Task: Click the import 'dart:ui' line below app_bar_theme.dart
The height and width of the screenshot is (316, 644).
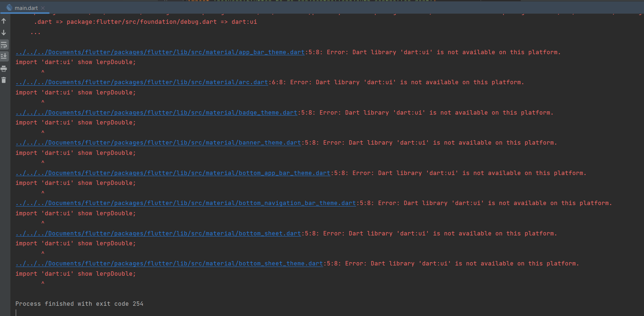Action: tap(75, 62)
